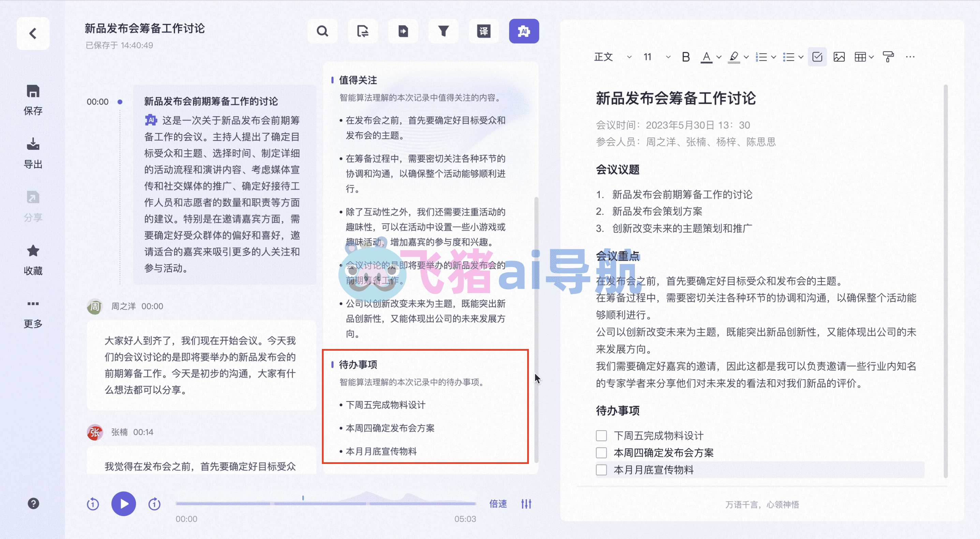This screenshot has height=539, width=980.
Task: Click the blue marker on audio timeline
Action: point(303,497)
